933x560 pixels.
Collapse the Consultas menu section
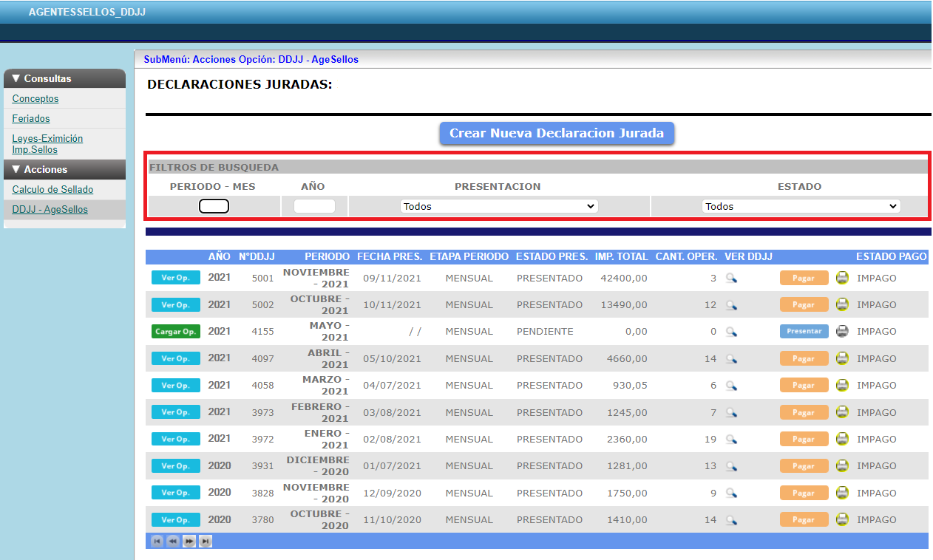point(65,78)
